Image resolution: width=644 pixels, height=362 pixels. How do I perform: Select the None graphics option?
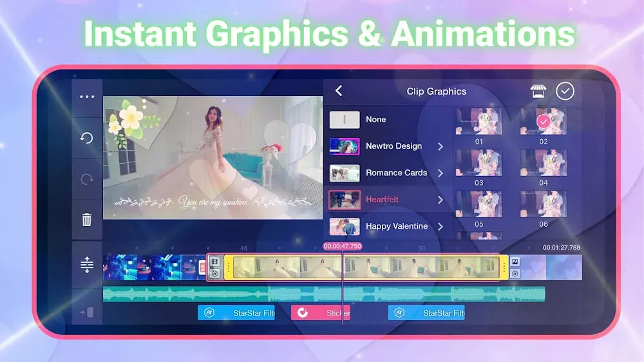pos(375,120)
